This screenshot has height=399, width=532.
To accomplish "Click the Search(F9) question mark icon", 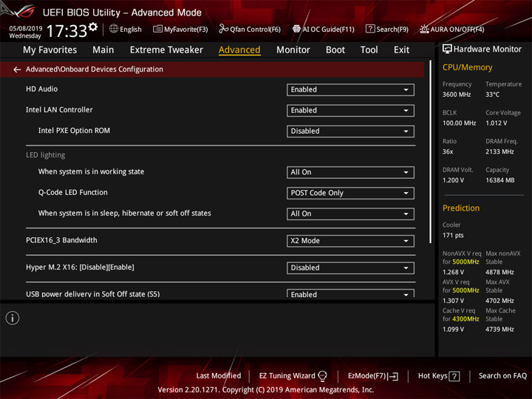I will (370, 29).
